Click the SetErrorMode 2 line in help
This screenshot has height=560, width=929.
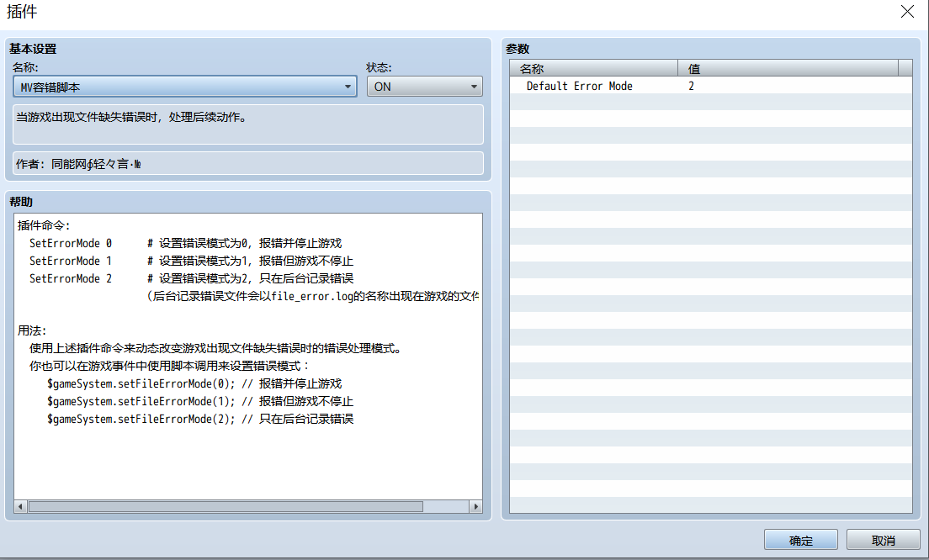(x=191, y=278)
